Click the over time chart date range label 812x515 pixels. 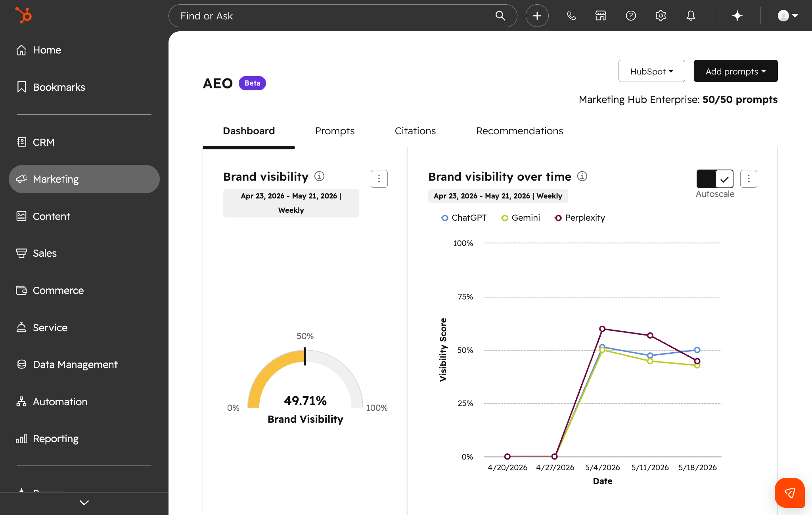pyautogui.click(x=498, y=196)
